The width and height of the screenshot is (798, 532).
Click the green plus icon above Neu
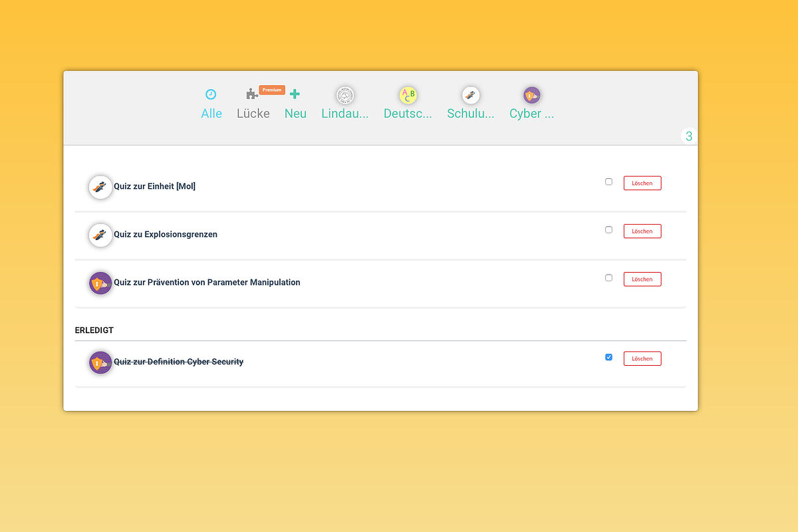(295, 94)
